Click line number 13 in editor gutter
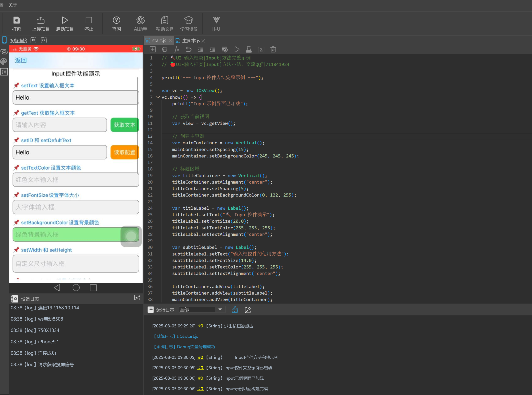The image size is (532, 395). (x=150, y=136)
